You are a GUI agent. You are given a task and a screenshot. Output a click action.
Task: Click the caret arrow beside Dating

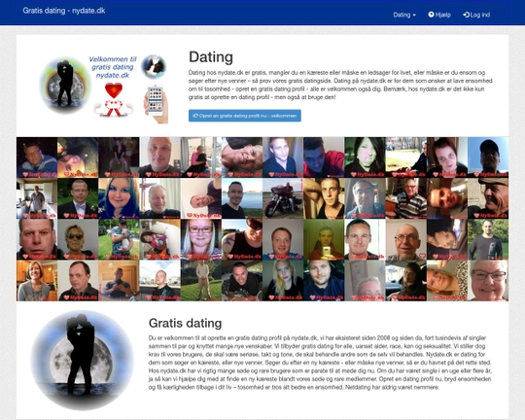click(x=414, y=16)
